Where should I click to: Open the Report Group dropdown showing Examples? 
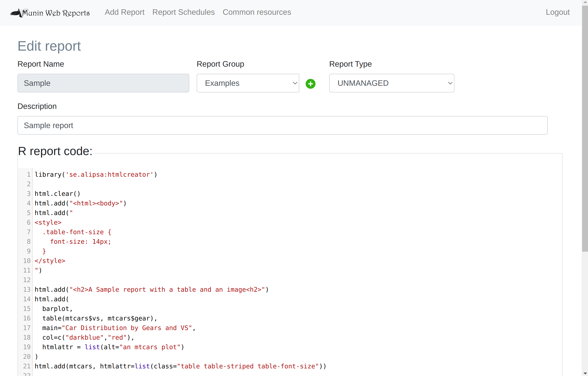pos(248,83)
